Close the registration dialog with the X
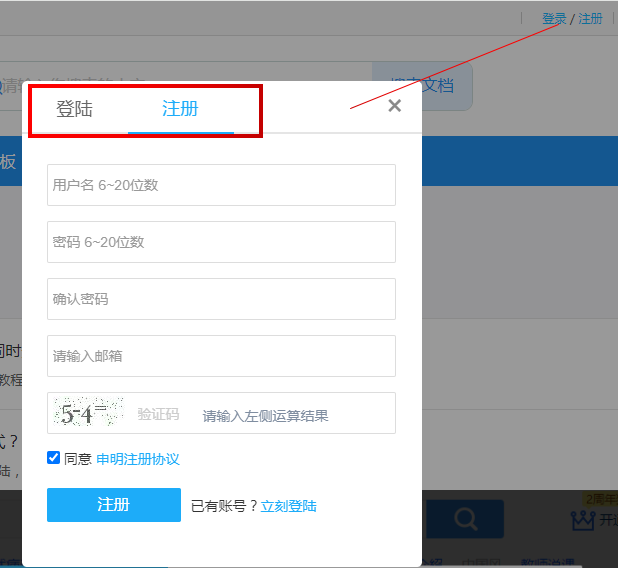Screen dimensions: 618x568 (394, 106)
